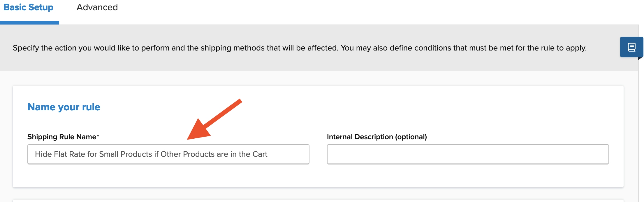This screenshot has height=202, width=644.
Task: Open the documentation book icon
Action: [x=631, y=47]
